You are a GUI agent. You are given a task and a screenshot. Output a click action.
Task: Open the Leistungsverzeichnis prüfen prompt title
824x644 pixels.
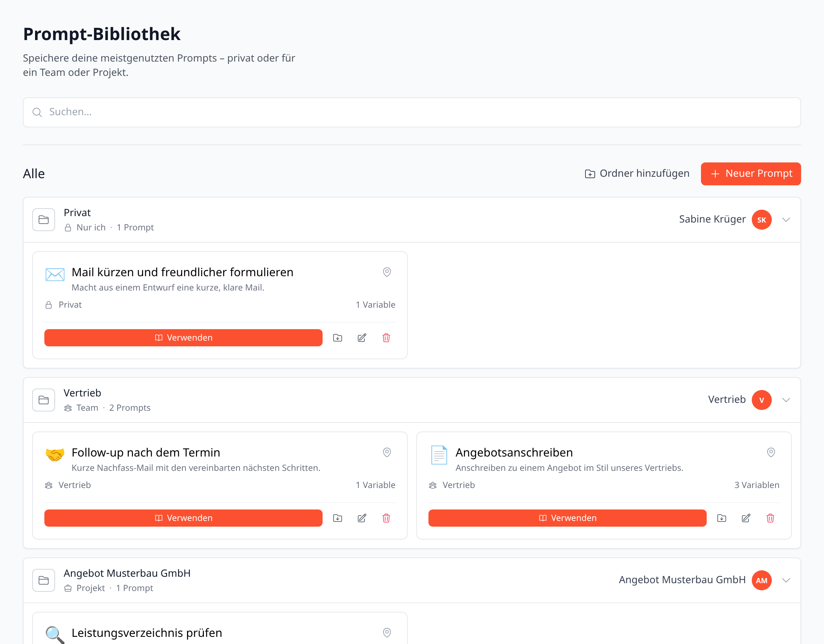pyautogui.click(x=147, y=633)
